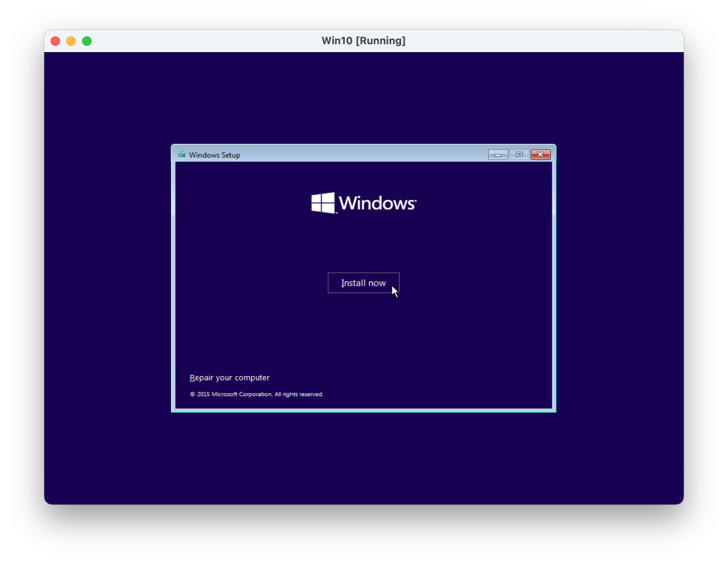Screen dimensions: 728x563
Task: Click the copyright symbol before 2015
Action: 193,394
